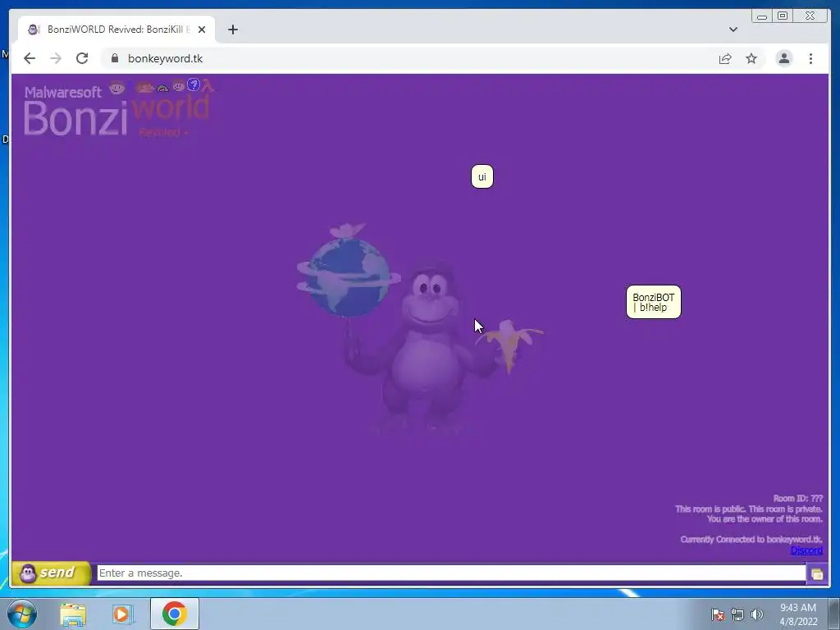Click the 'Room ID: ???' text
Screen dimensions: 840x630
(x=797, y=498)
